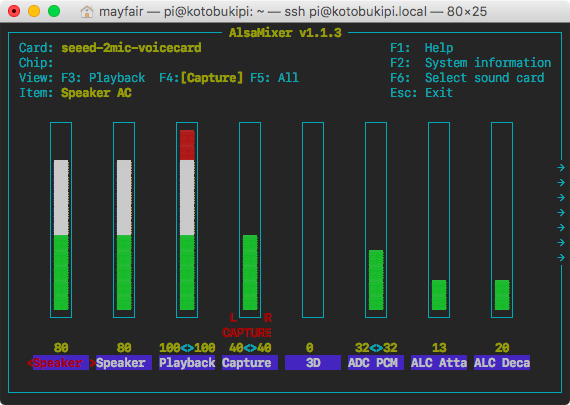Click the 80 value above the red Speaker label
570x405 pixels.
click(x=61, y=348)
